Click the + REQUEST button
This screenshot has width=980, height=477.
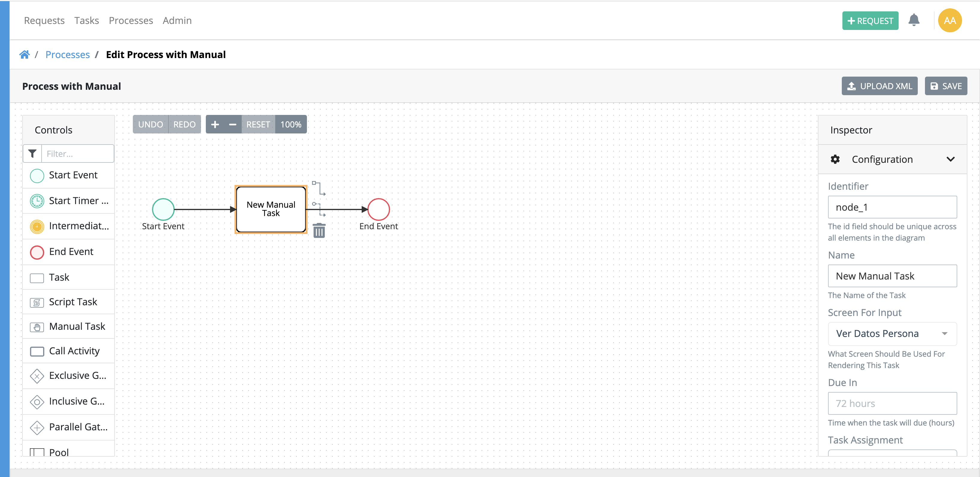point(870,21)
